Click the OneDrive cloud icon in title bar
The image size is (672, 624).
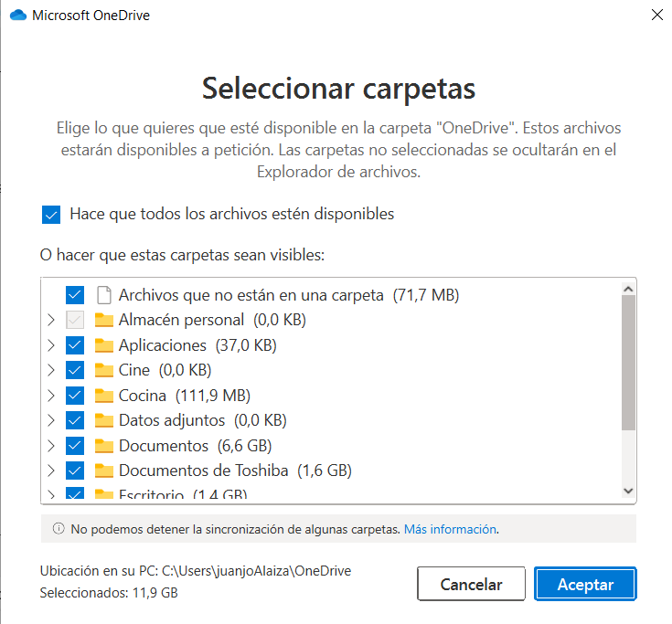point(18,15)
